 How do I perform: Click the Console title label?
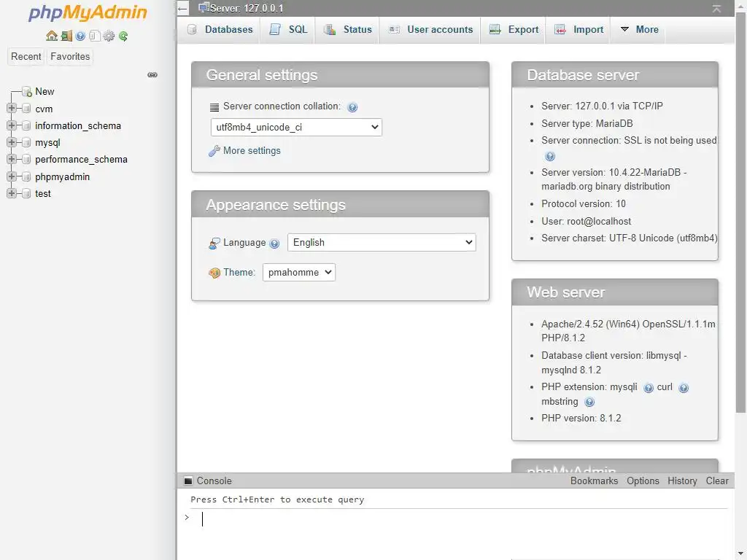pos(214,481)
